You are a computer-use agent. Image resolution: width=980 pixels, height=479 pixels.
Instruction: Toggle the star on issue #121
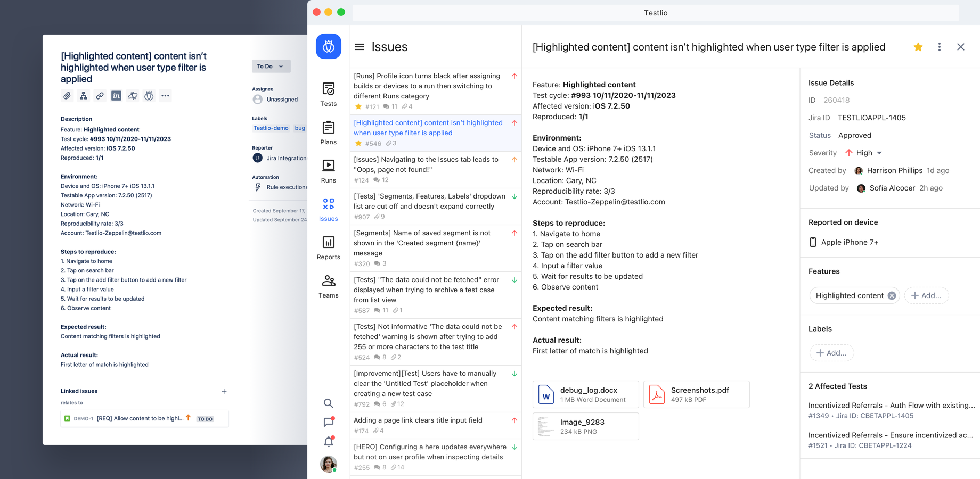358,107
